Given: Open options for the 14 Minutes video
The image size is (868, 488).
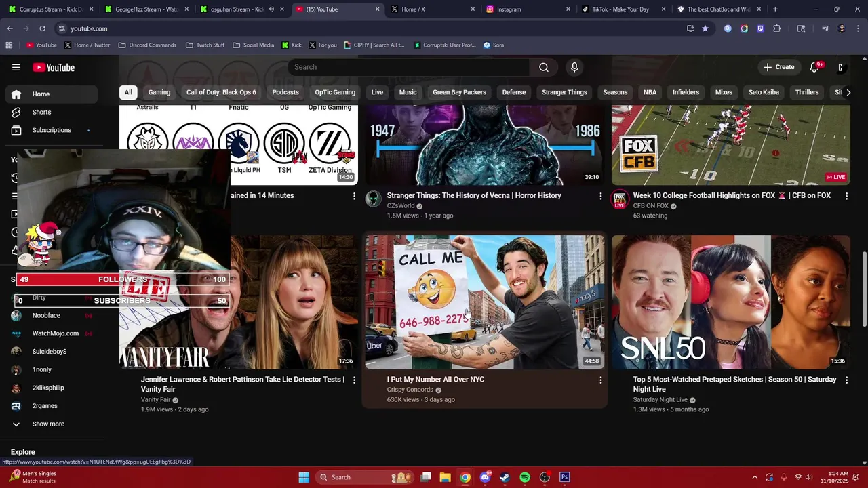Looking at the screenshot, I should (354, 196).
